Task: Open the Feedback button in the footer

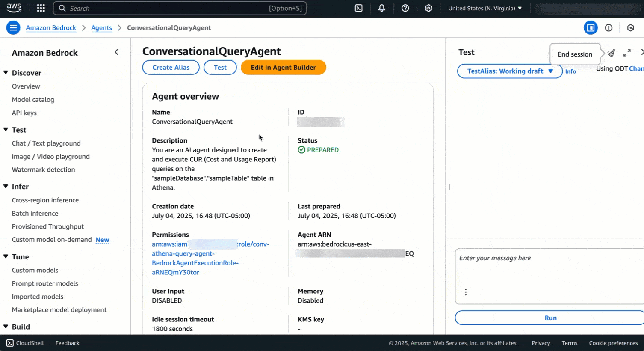Action: 68,343
